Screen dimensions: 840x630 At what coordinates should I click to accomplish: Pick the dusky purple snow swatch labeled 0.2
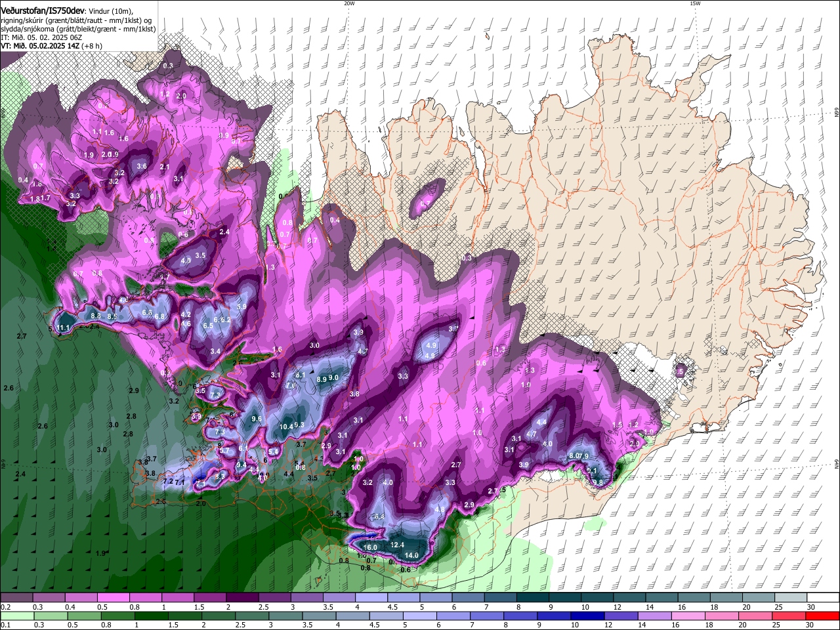pyautogui.click(x=16, y=598)
